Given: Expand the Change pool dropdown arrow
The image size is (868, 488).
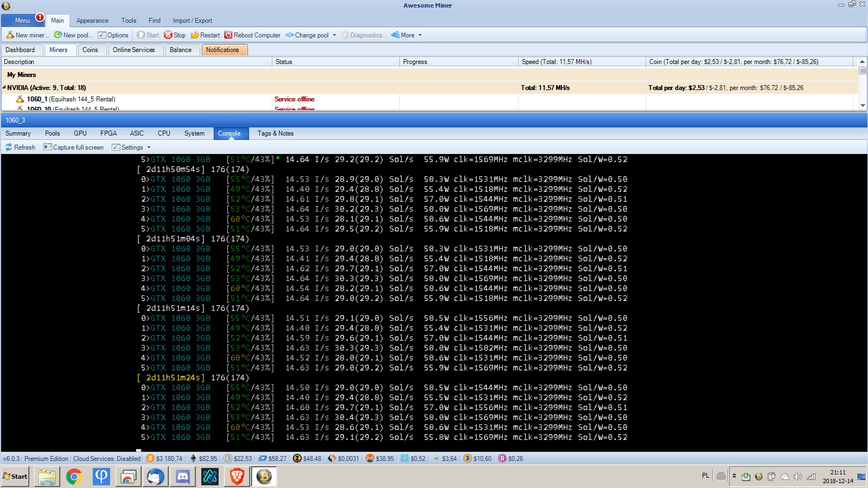Looking at the screenshot, I should [x=334, y=35].
